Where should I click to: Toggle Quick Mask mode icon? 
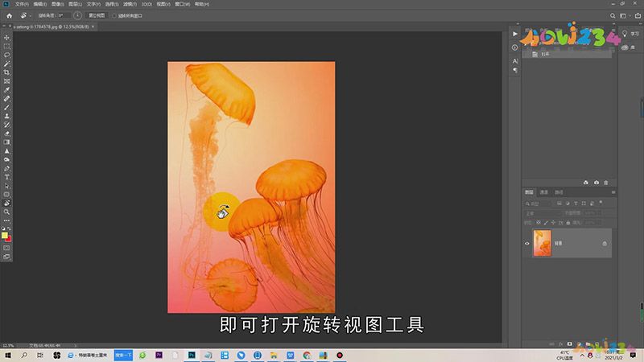click(x=6, y=248)
